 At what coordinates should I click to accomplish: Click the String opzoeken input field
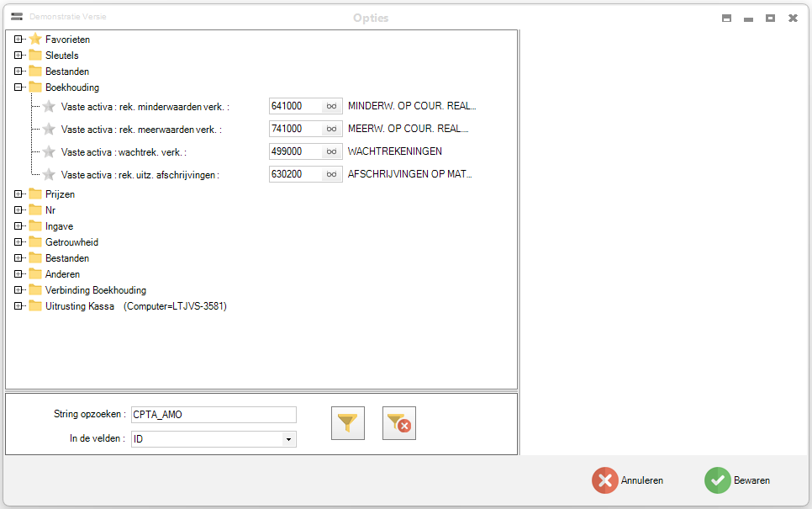coord(214,415)
